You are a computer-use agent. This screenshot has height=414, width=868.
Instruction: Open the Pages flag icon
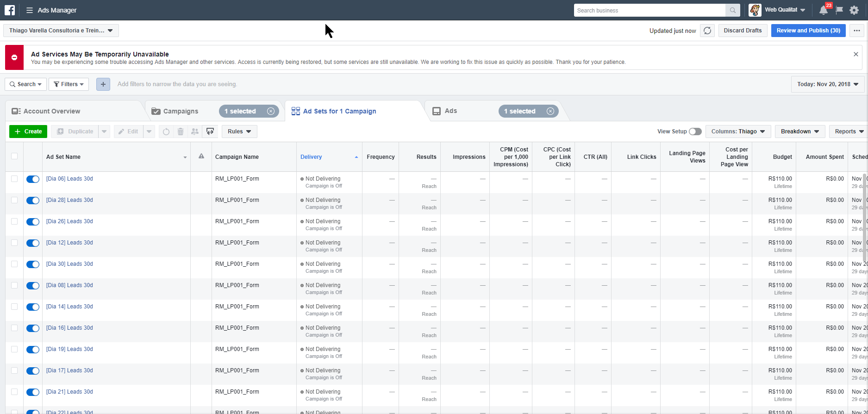839,10
